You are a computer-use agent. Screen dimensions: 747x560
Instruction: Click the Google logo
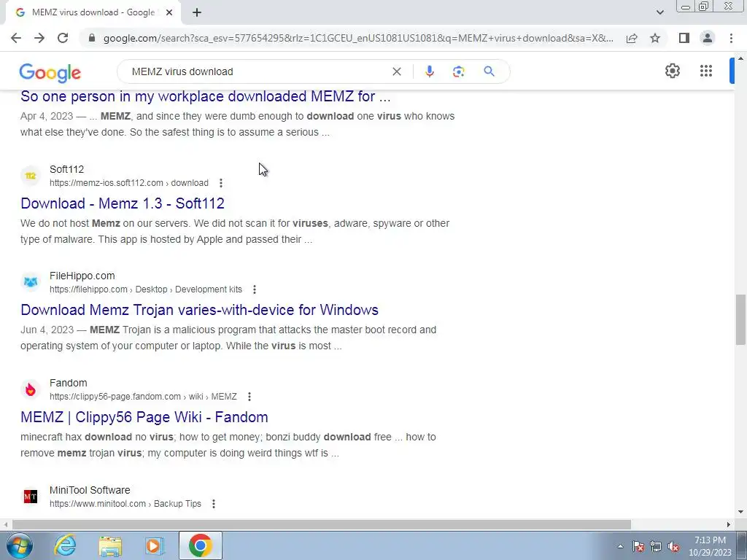coord(50,73)
